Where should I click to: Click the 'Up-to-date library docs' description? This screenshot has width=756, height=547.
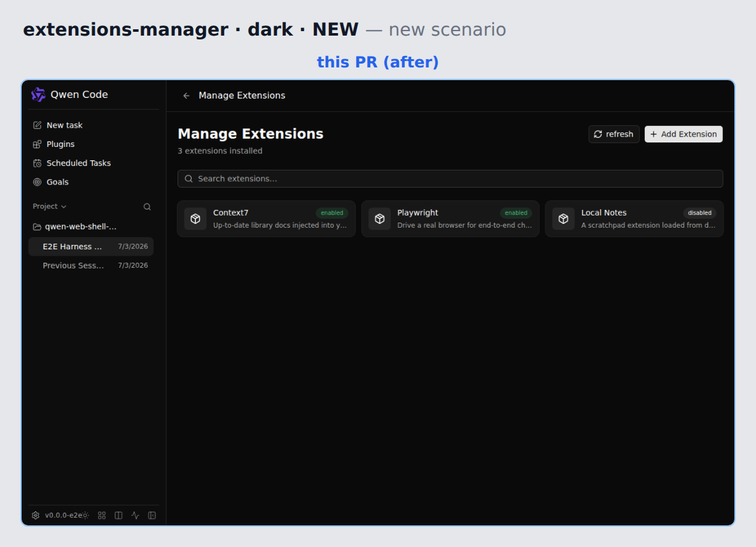click(279, 225)
